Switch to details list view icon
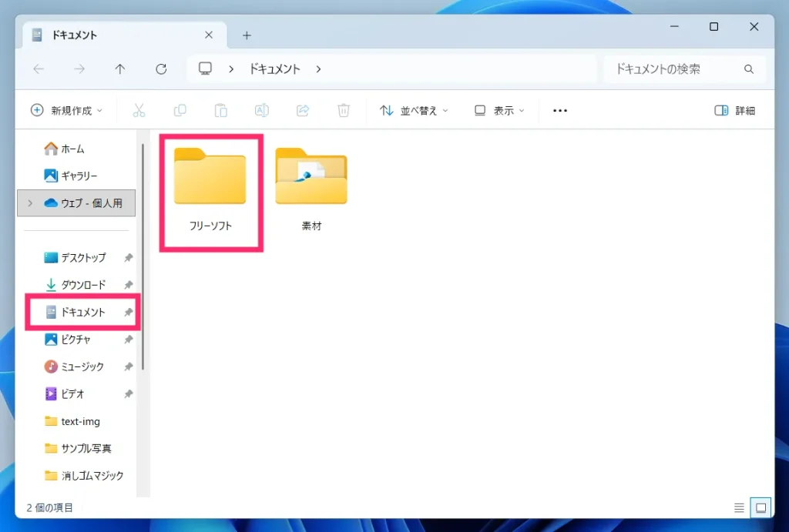The image size is (789, 532). (x=739, y=508)
